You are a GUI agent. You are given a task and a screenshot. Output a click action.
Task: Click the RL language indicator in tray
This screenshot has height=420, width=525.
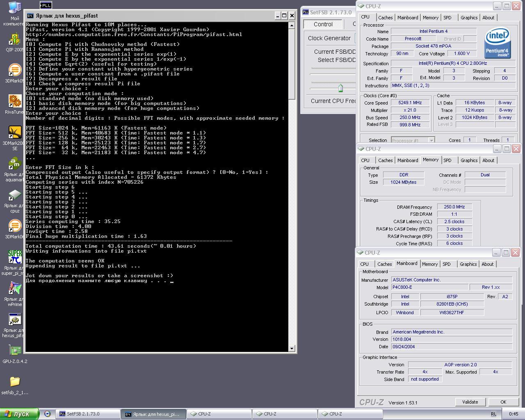pyautogui.click(x=493, y=414)
